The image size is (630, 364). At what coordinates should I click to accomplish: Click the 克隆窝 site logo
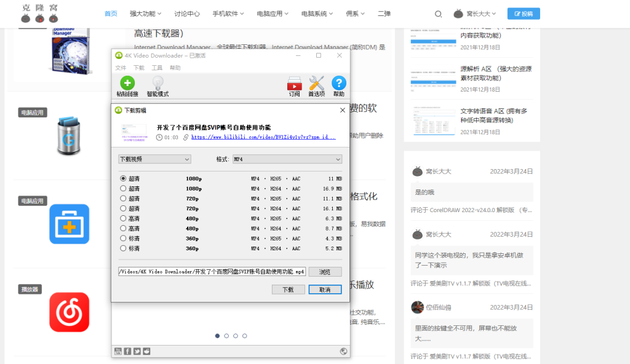coord(39,14)
